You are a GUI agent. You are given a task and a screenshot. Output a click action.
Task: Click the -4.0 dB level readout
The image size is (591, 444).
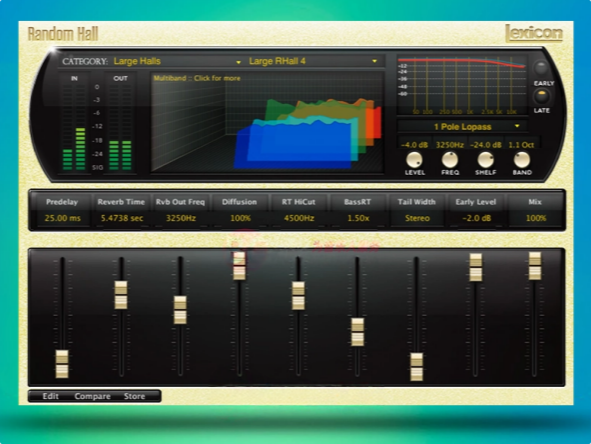pos(414,145)
